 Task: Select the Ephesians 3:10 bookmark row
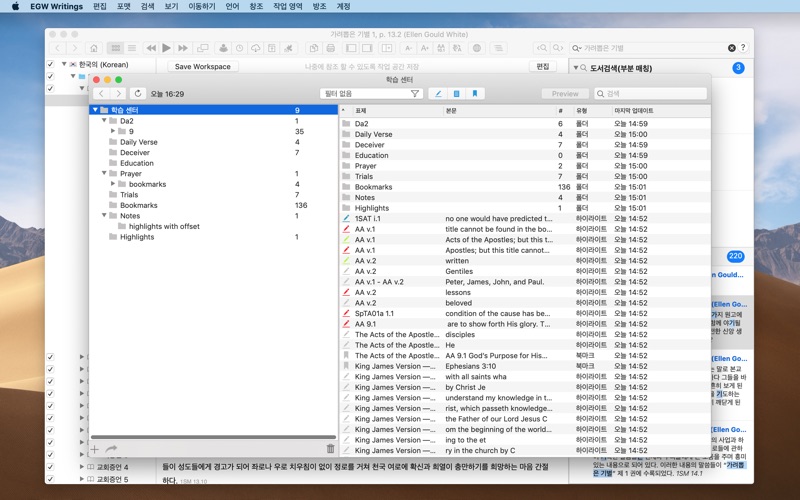coord(525,366)
